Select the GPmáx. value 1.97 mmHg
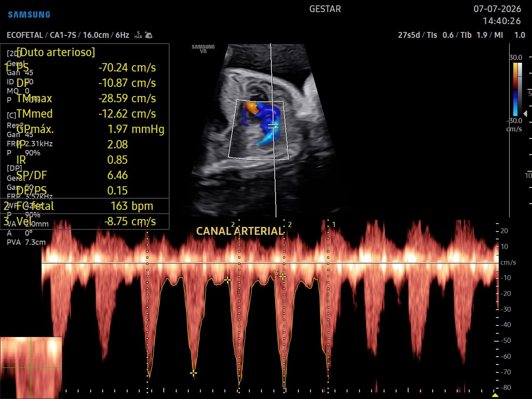The width and height of the screenshot is (532, 399). point(136,129)
